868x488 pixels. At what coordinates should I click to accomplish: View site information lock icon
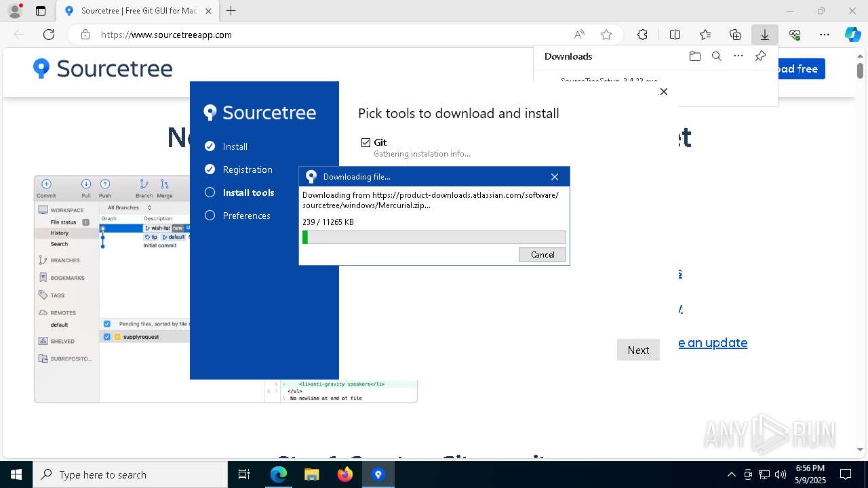85,35
